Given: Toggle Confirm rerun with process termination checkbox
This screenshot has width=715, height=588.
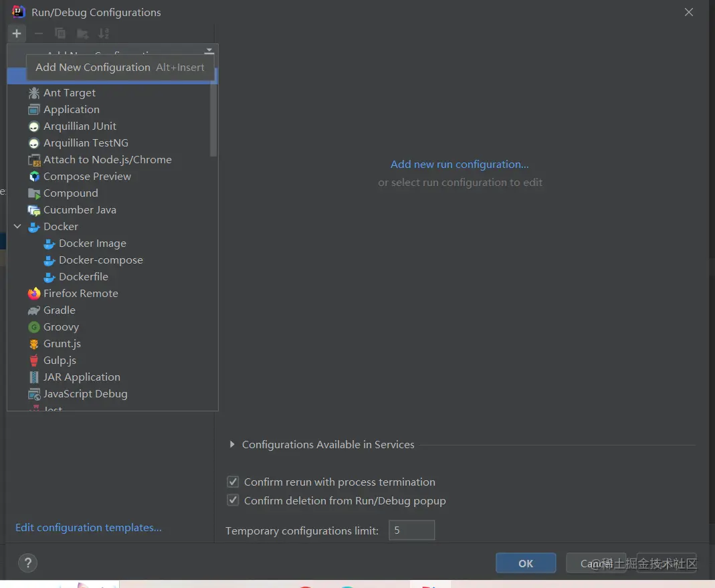Looking at the screenshot, I should [x=233, y=482].
